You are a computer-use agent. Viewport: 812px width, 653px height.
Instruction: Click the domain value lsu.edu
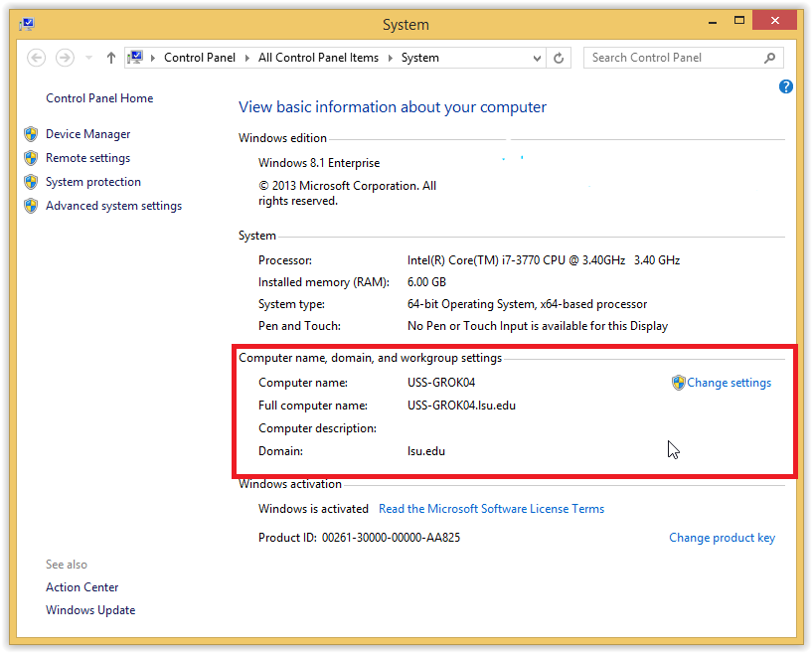pyautogui.click(x=426, y=451)
